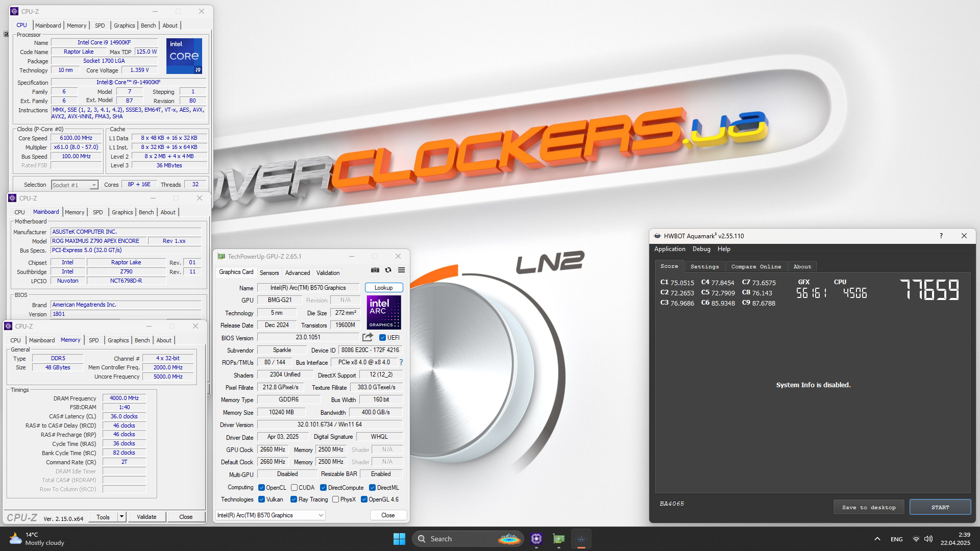980x551 pixels.
Task: Click the GPU-Z screenshot camera icon
Action: (375, 270)
